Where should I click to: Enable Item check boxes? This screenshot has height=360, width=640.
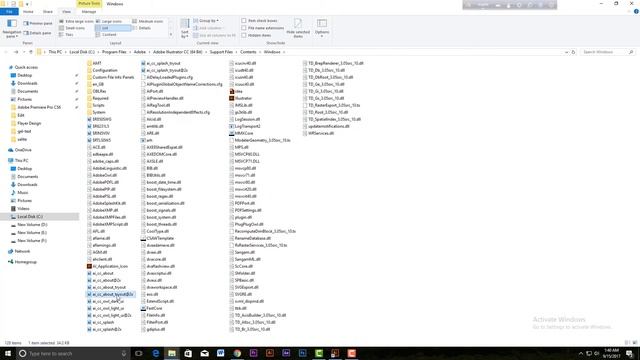244,20
